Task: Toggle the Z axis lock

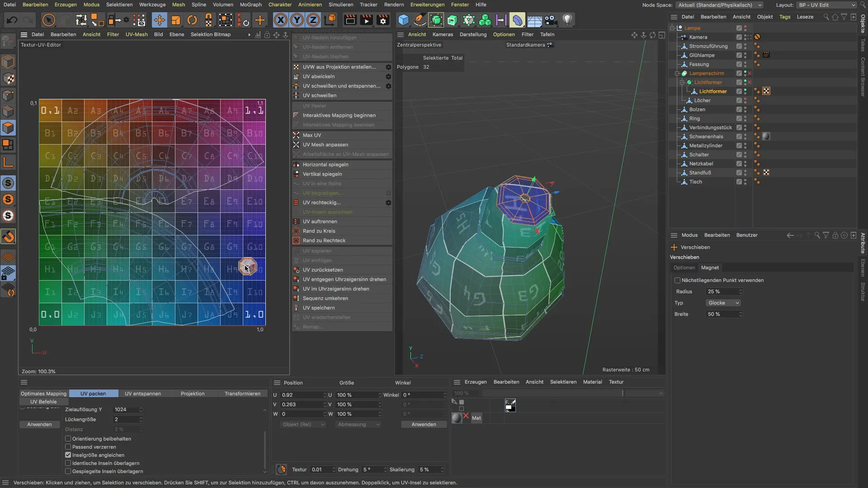Action: (313, 20)
